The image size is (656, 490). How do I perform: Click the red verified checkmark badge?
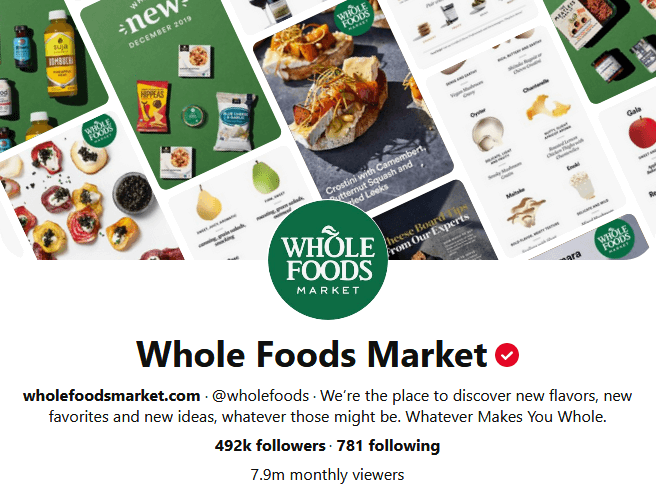click(x=507, y=355)
